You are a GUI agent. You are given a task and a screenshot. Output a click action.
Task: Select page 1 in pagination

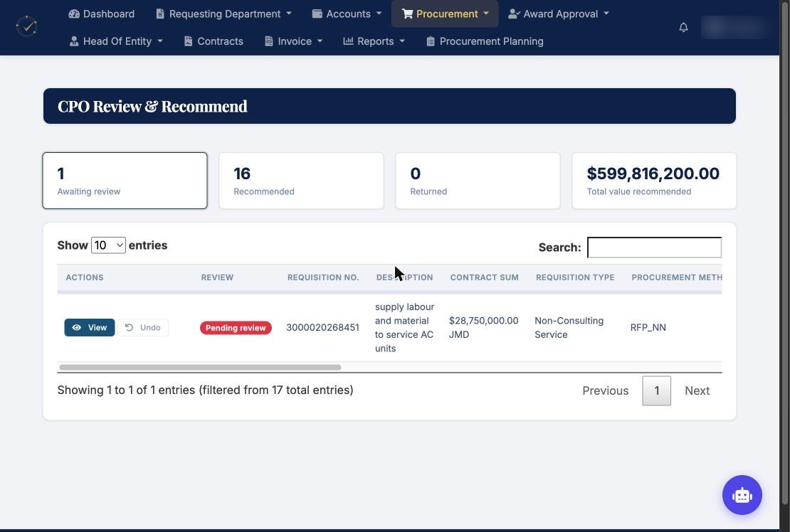point(656,390)
